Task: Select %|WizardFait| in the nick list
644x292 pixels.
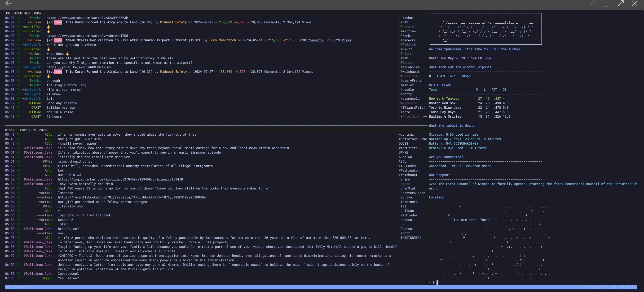Action: click(x=413, y=107)
